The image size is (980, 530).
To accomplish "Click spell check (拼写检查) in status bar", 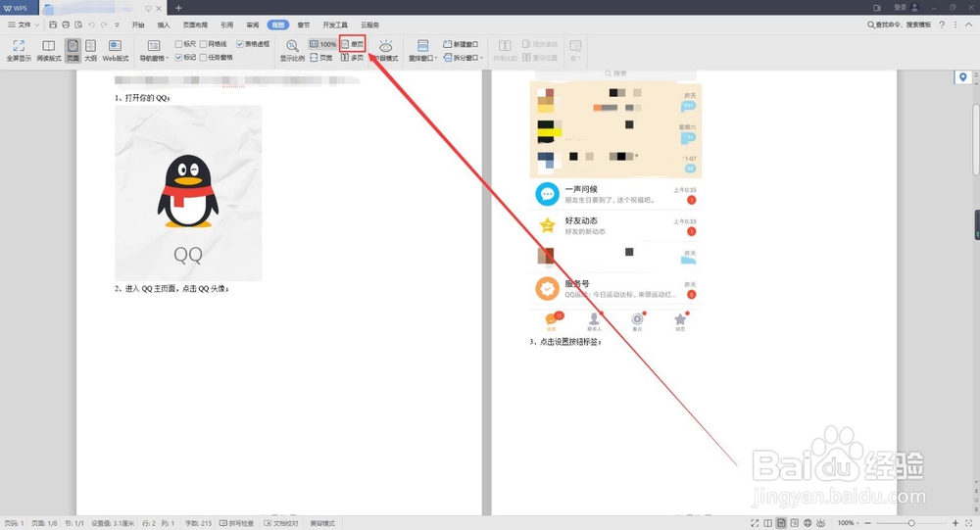I will coord(237,523).
